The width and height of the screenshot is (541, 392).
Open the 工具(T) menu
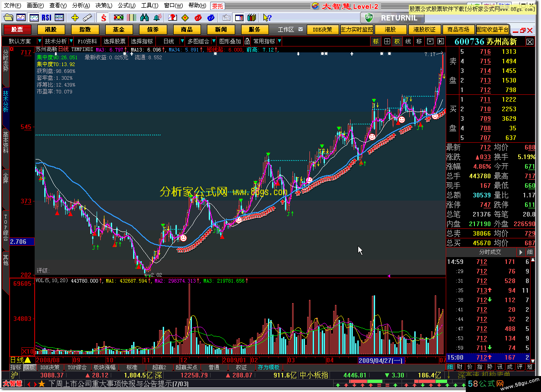point(150,5)
